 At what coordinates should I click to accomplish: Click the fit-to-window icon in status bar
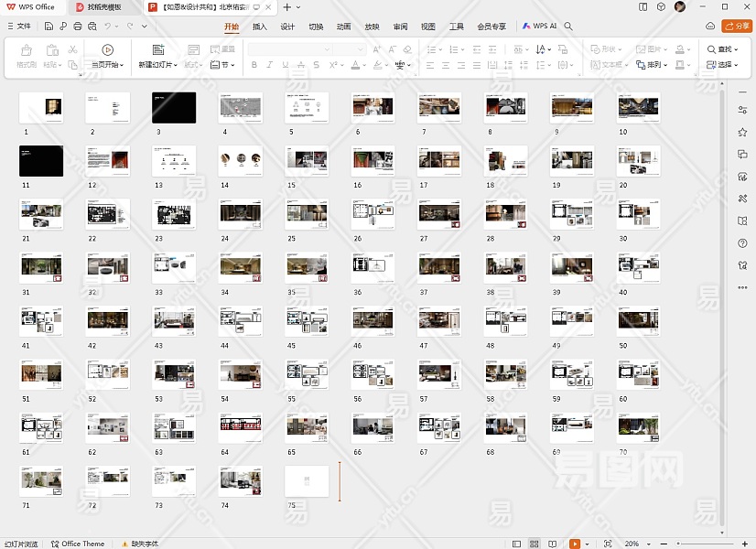click(608, 544)
